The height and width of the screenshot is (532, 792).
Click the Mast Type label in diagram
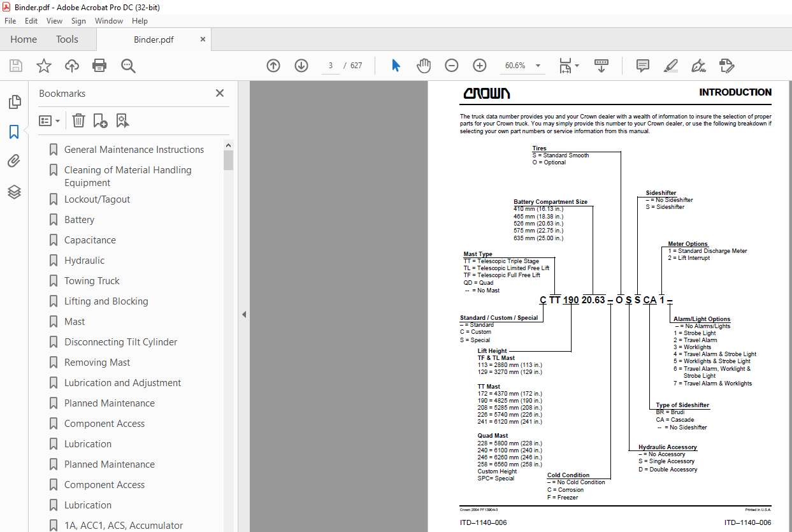(x=478, y=254)
